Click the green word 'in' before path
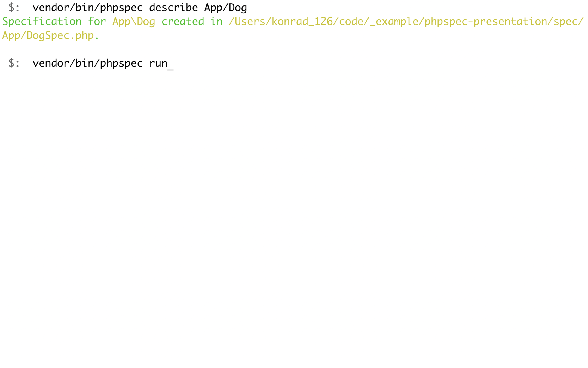 click(216, 22)
